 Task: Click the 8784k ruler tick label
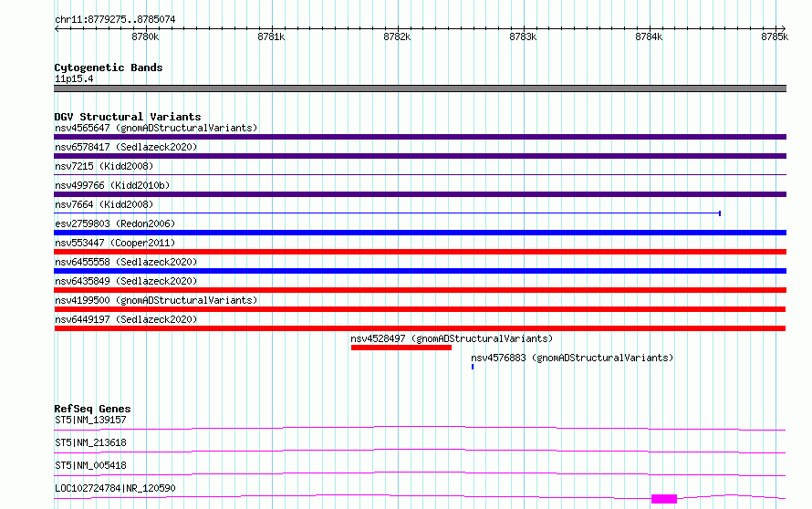[649, 36]
